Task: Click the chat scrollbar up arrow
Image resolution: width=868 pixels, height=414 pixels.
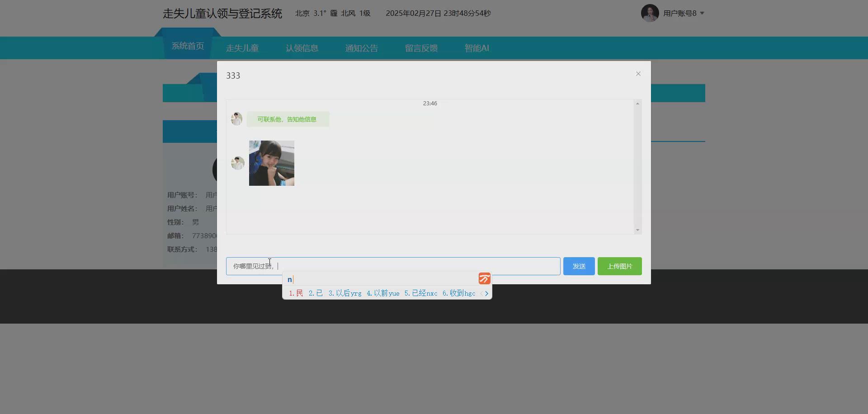Action: tap(637, 103)
